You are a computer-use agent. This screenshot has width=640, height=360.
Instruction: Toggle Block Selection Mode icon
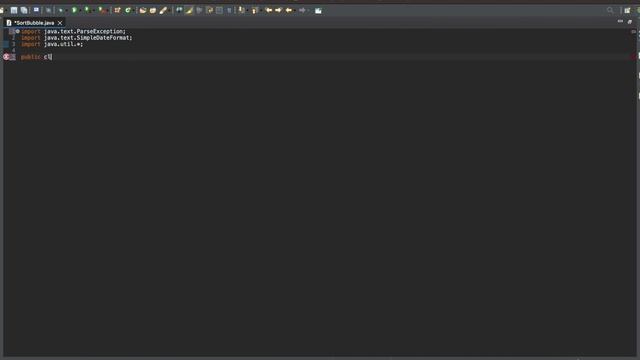(219, 10)
